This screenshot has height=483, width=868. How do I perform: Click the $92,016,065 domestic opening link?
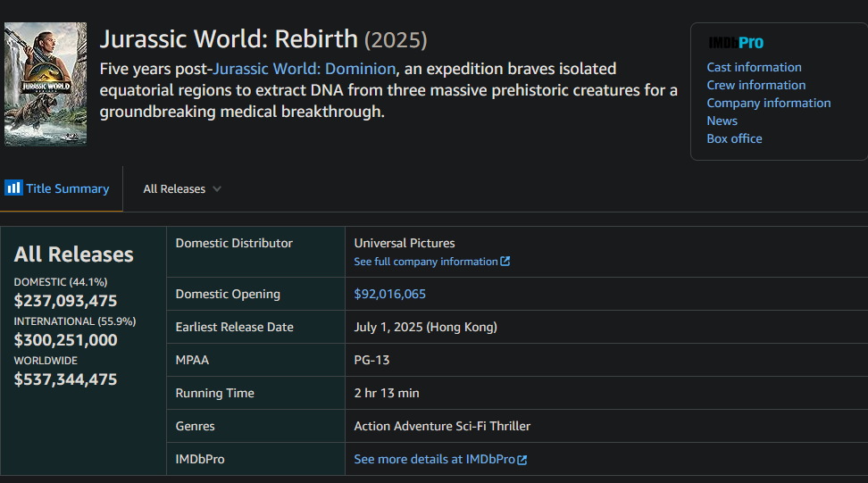(389, 294)
